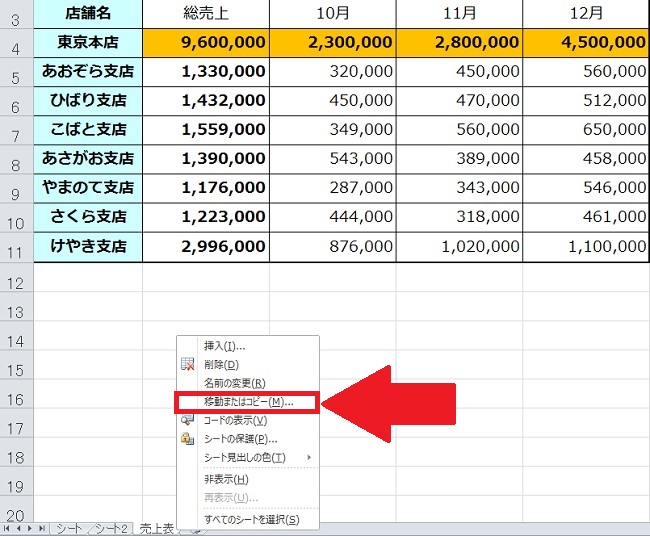Click the view code icon in context menu
The width and height of the screenshot is (650, 536).
(x=187, y=420)
